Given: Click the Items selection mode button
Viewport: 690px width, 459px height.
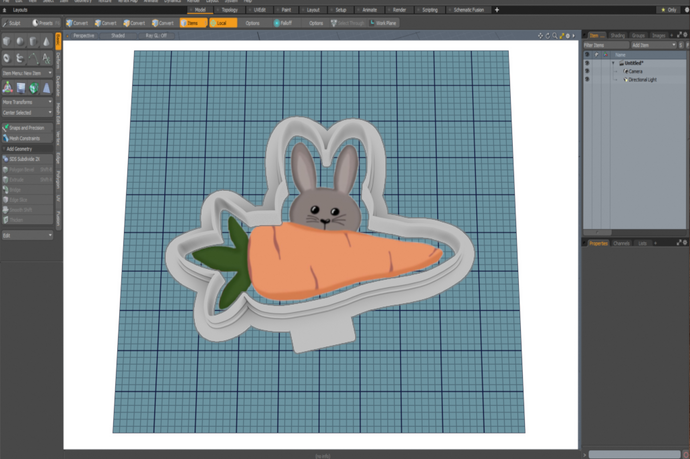Looking at the screenshot, I should click(193, 22).
